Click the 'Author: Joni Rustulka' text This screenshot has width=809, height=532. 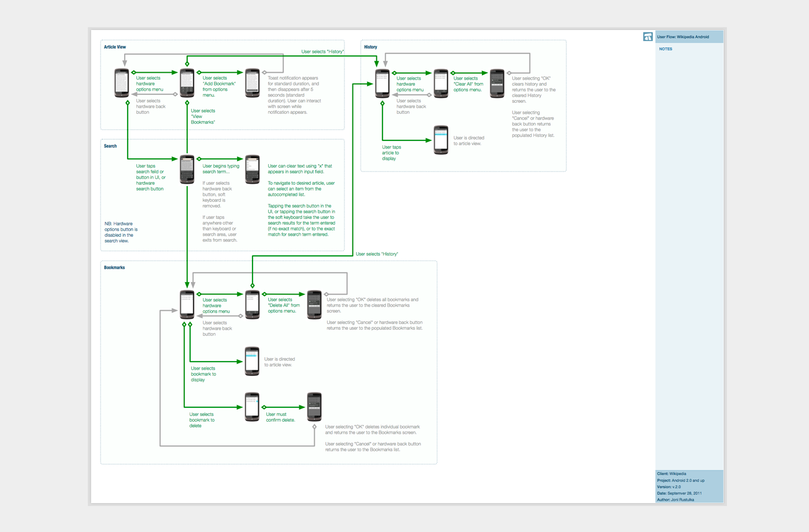pyautogui.click(x=676, y=500)
